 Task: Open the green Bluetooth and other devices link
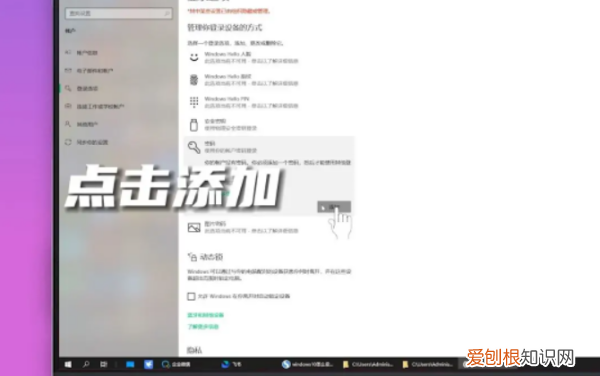(x=205, y=315)
